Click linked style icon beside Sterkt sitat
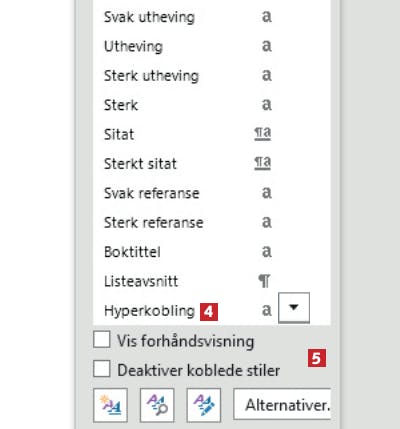This screenshot has height=429, width=400. [x=263, y=163]
